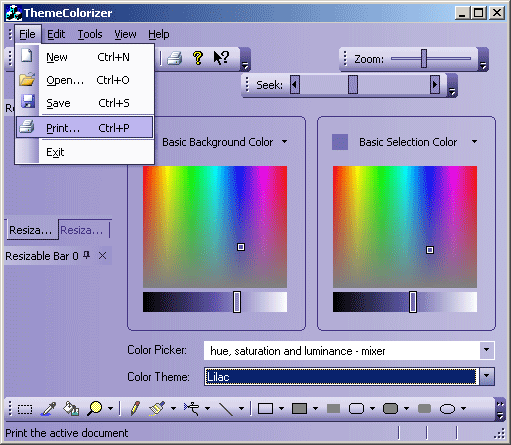Click the marker in the selection hue-saturation field

[x=430, y=250]
